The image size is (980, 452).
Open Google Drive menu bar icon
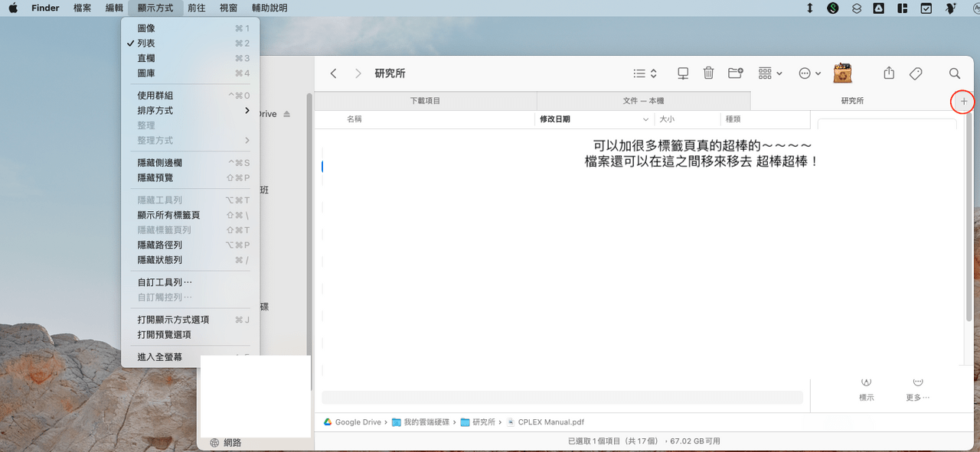click(880, 8)
